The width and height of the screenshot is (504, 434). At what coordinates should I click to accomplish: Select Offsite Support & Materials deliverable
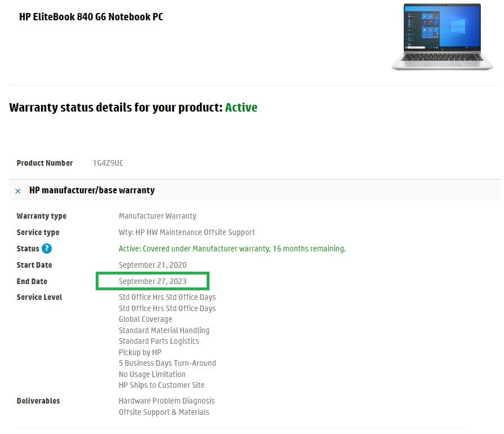click(x=164, y=412)
